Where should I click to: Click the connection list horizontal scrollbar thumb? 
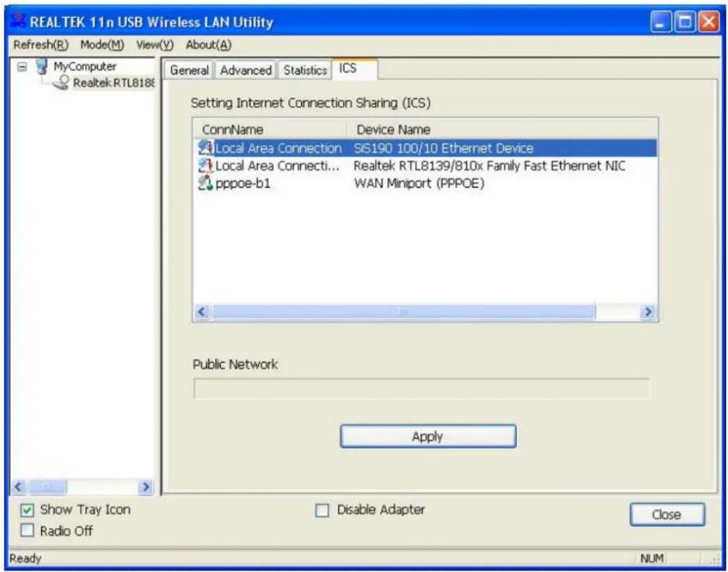(x=403, y=312)
